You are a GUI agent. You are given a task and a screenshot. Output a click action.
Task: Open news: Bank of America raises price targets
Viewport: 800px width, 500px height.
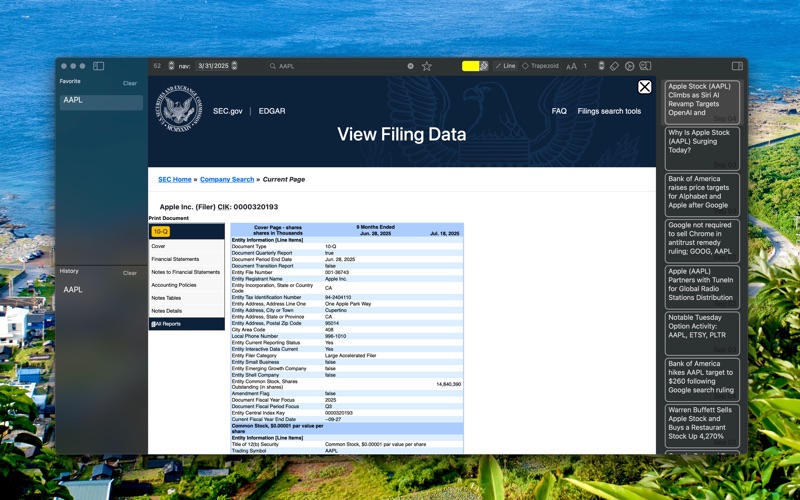[x=702, y=195]
